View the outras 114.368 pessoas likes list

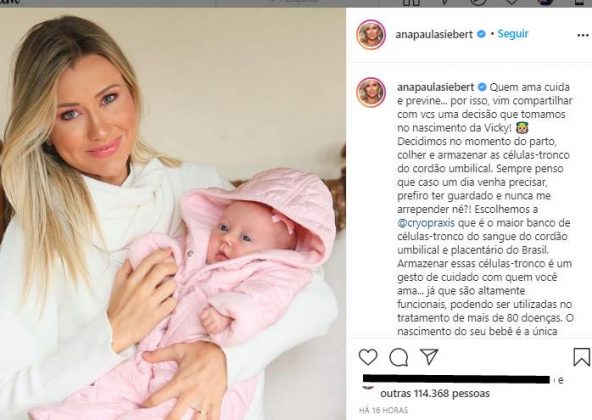[435, 393]
